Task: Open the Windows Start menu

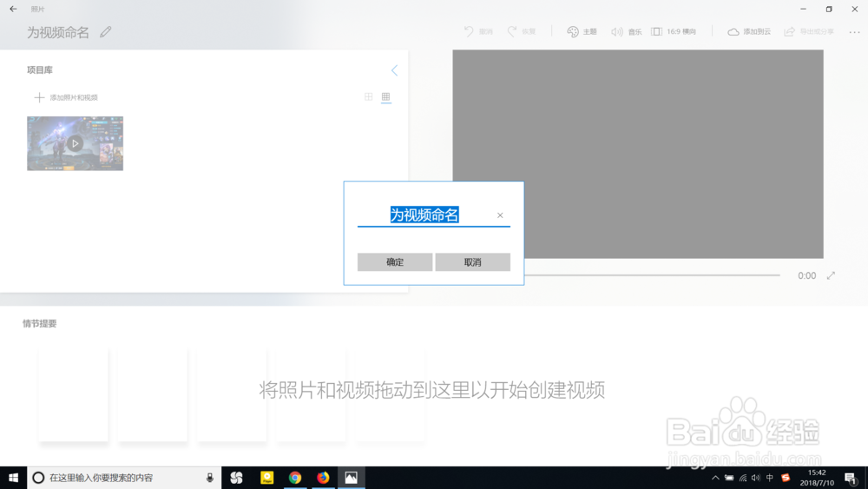Action: (x=13, y=478)
